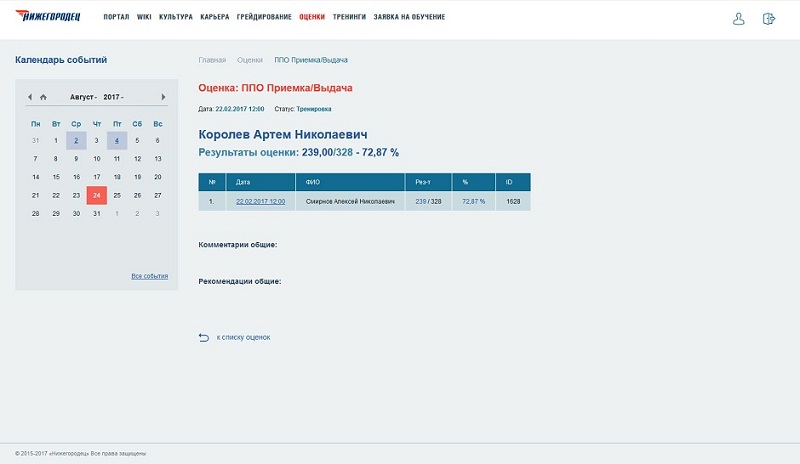Open the Оценки menu item

(x=312, y=18)
